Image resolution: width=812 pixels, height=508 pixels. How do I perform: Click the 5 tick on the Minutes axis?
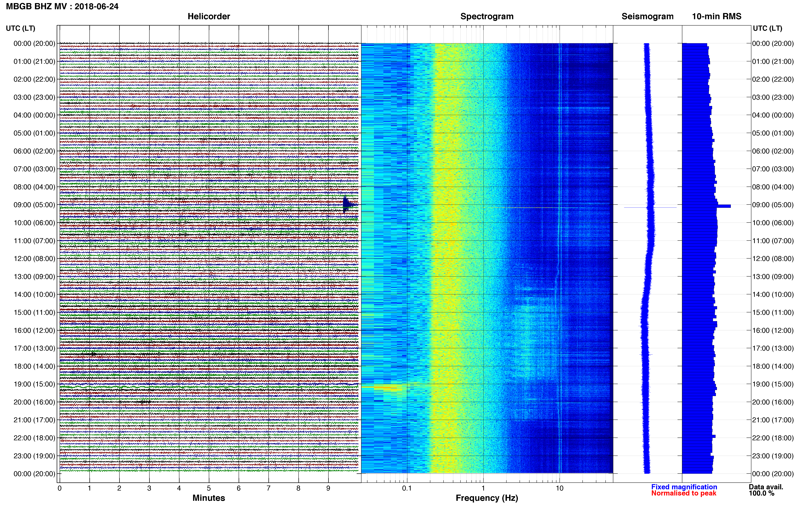coord(209,488)
